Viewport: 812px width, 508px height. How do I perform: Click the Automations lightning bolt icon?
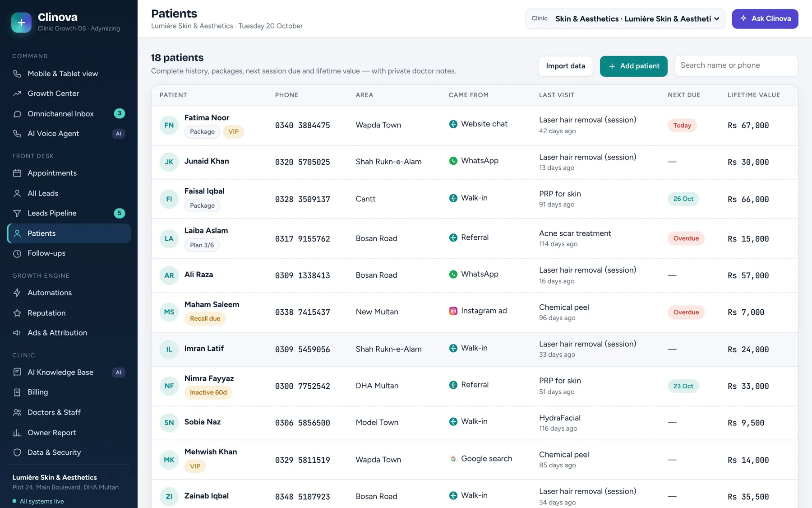coord(17,293)
